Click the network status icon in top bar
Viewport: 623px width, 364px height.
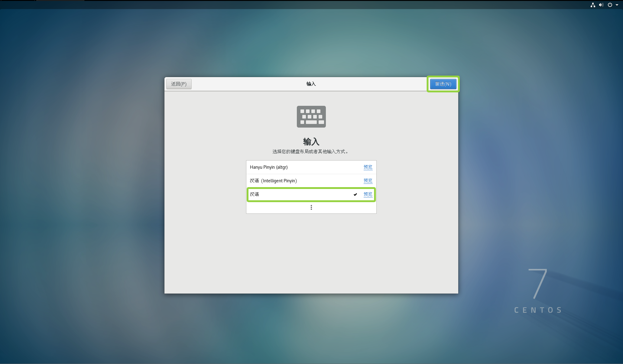[x=593, y=5]
